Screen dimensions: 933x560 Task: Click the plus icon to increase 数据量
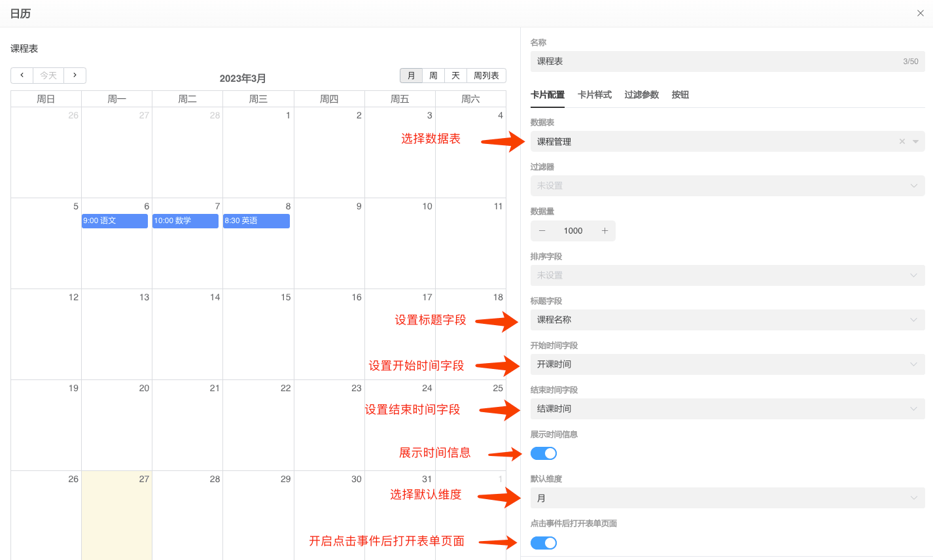tap(605, 230)
